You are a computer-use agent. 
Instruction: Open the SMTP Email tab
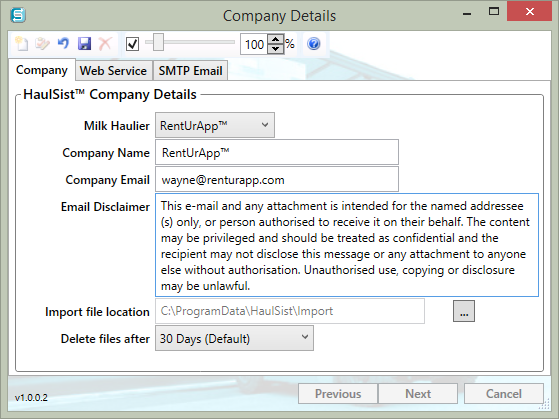click(190, 71)
